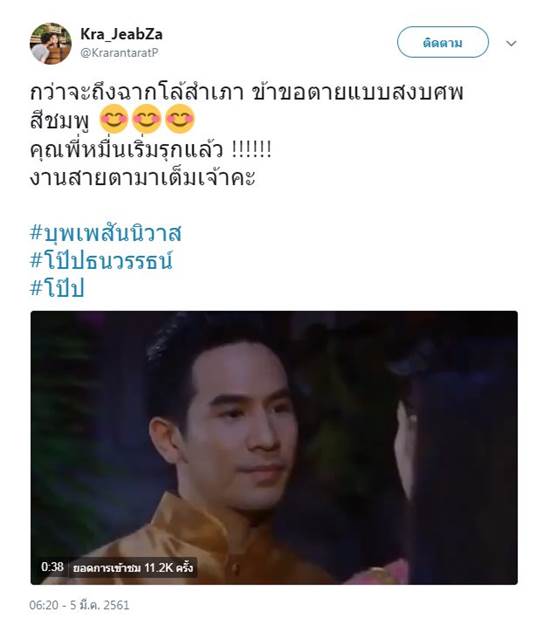This screenshot has height=618, width=550.
Task: Click the word สีชมพู before emojis
Action: tap(60, 121)
